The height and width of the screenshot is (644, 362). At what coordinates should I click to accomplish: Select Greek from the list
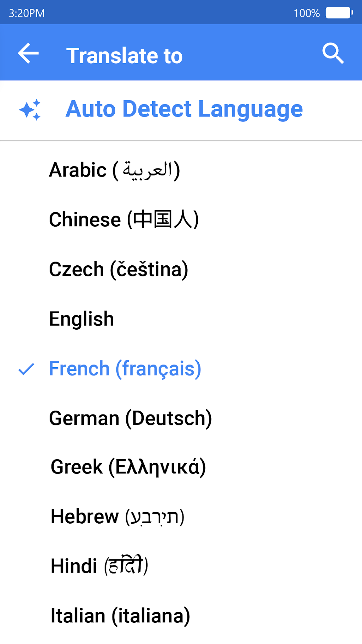pyautogui.click(x=128, y=467)
